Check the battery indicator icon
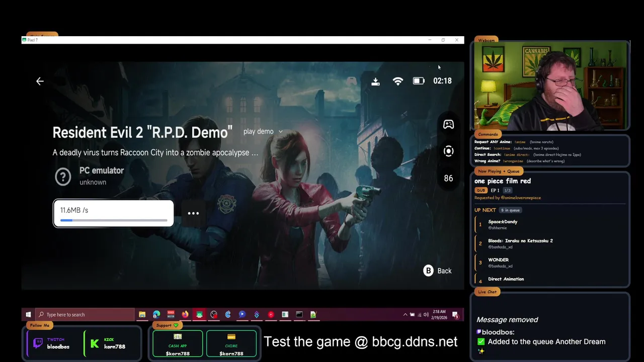This screenshot has width=644, height=362. 419,81
